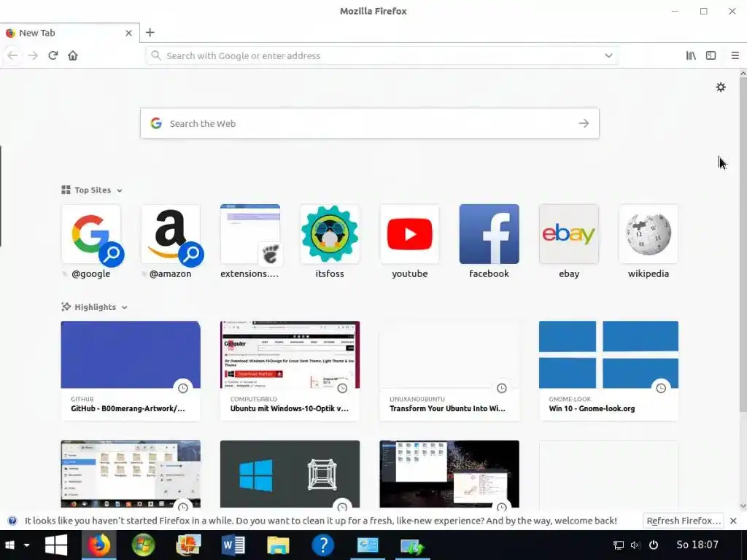
Task: Open the file manager screenshot highlight thumbnail
Action: (x=131, y=474)
